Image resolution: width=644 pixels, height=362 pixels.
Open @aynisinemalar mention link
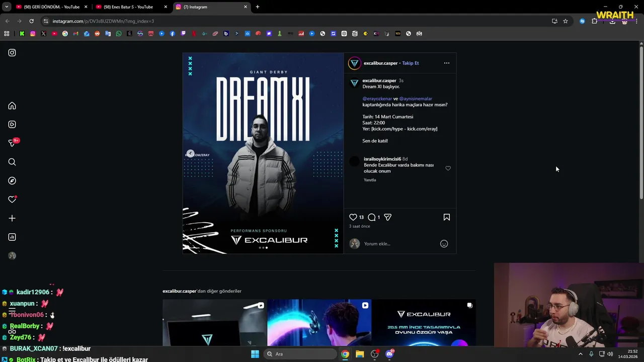[416, 99]
